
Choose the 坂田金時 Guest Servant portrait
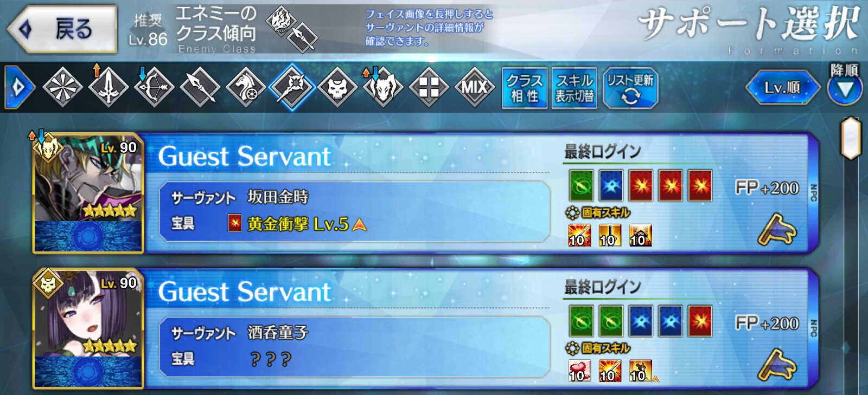(88, 193)
